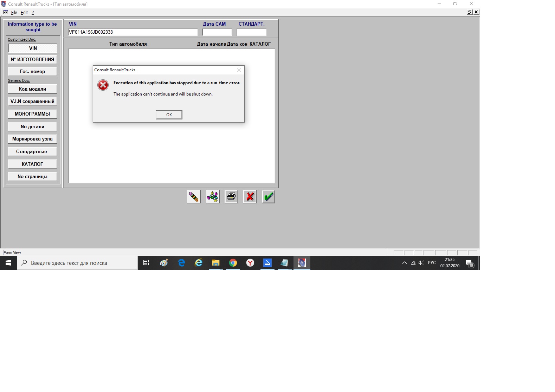Image resolution: width=555 pixels, height=392 pixels.
Task: Click the form icon in menu bar
Action: [6, 12]
